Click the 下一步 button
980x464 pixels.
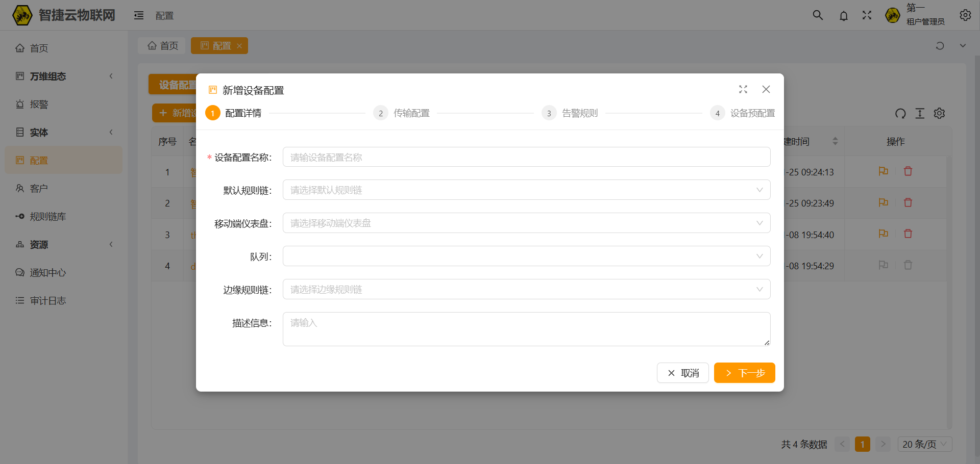pyautogui.click(x=745, y=373)
